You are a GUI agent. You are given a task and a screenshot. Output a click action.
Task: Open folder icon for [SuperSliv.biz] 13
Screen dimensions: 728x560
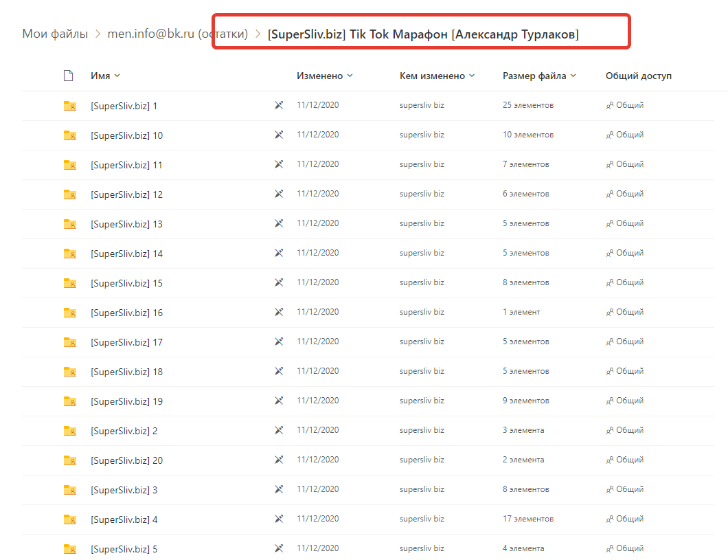pos(70,224)
